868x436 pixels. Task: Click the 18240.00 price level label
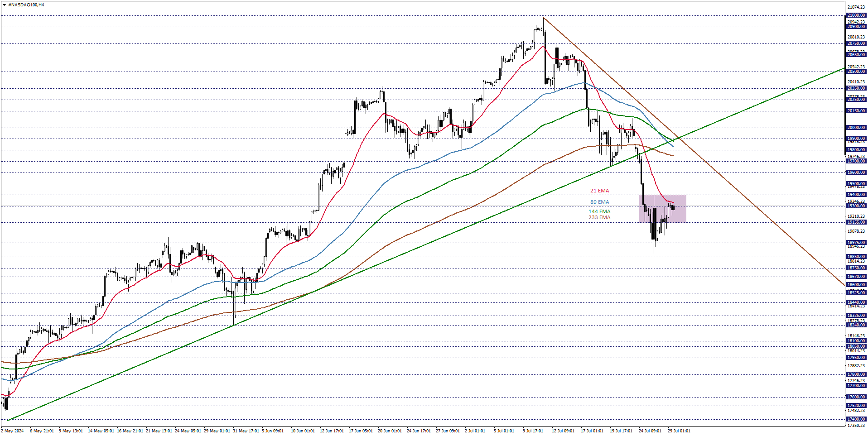(x=856, y=325)
